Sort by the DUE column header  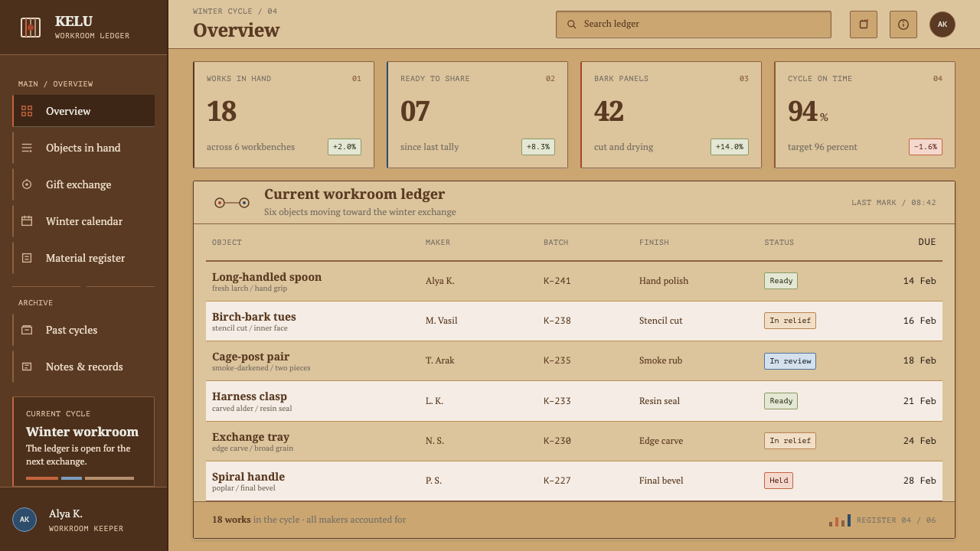pyautogui.click(x=926, y=242)
